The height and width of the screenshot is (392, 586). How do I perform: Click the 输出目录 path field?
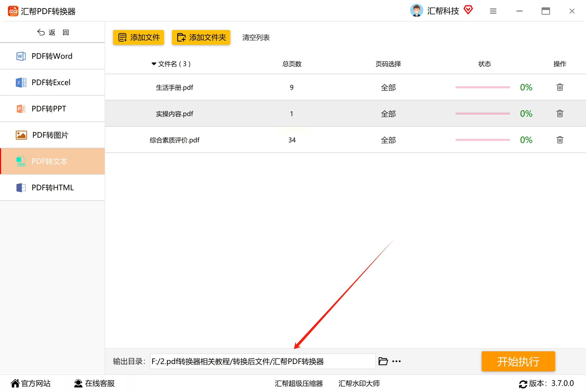[262, 361]
